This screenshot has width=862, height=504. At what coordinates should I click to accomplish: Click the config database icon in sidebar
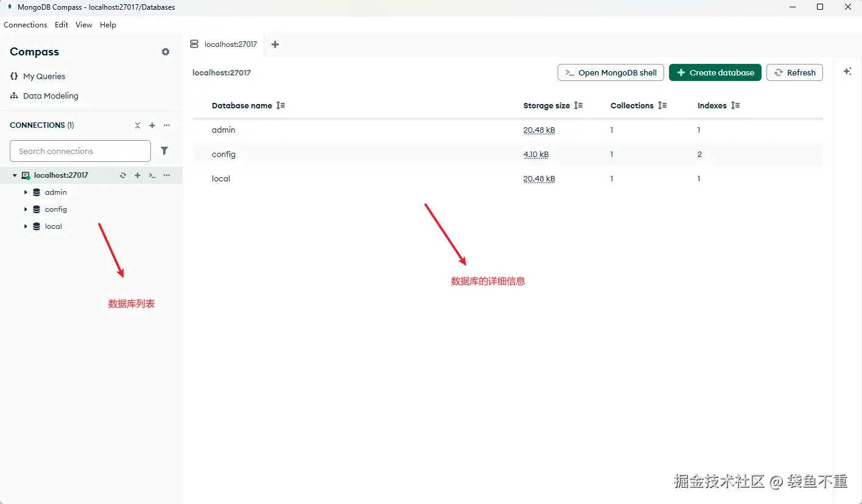pyautogui.click(x=37, y=209)
